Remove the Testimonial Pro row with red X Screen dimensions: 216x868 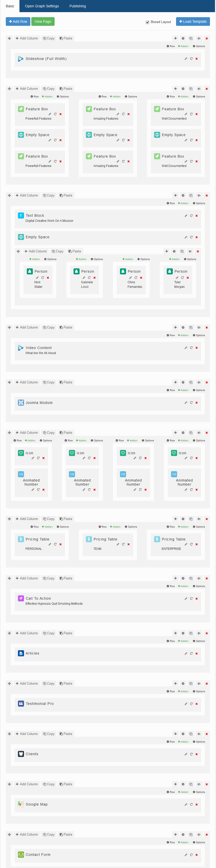[x=207, y=684]
